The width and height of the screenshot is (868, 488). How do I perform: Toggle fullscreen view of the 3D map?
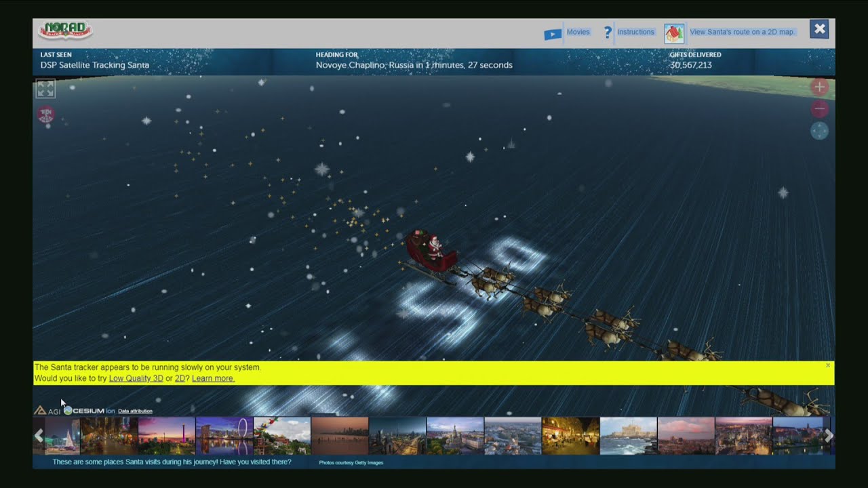click(45, 89)
